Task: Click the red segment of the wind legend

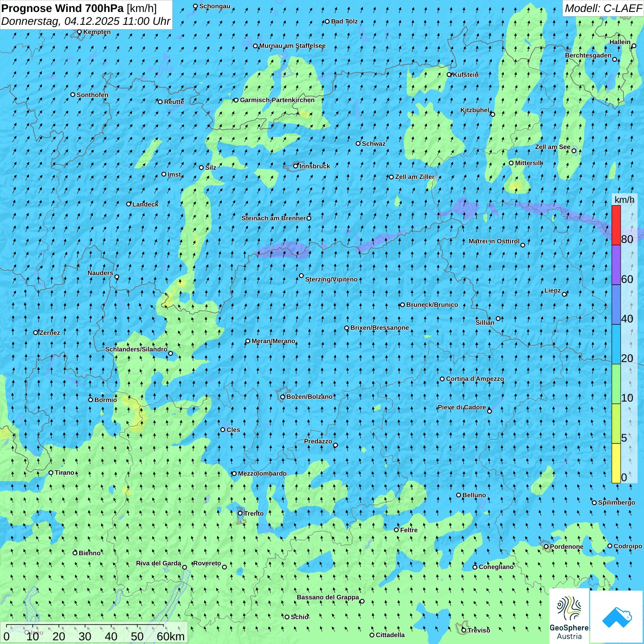Action: (x=616, y=225)
